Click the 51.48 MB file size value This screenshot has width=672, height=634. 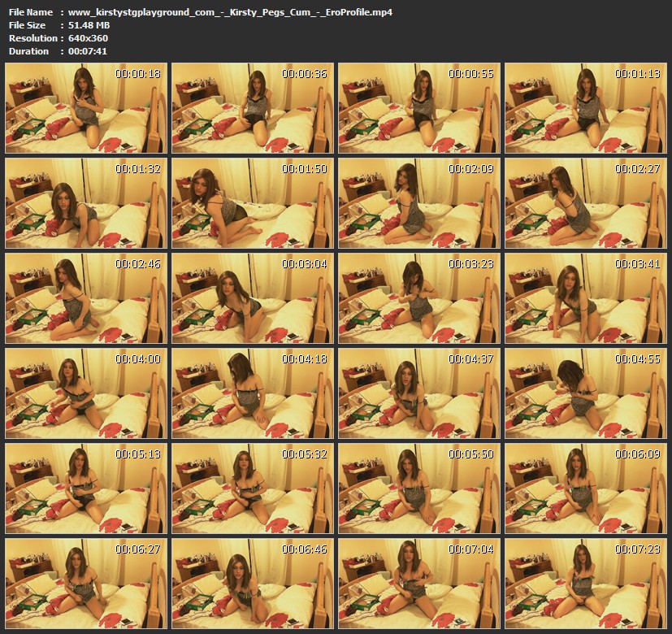coord(89,25)
